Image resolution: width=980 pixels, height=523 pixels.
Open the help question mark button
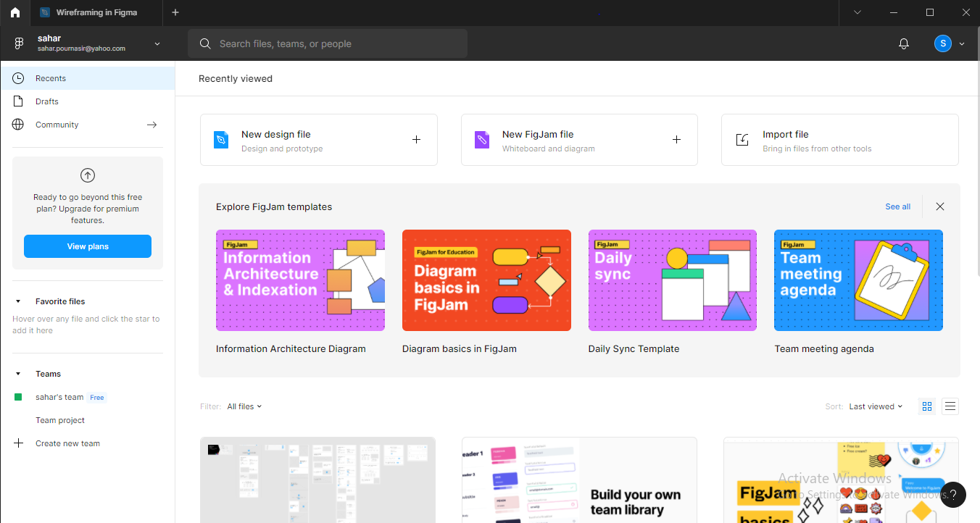tap(954, 495)
